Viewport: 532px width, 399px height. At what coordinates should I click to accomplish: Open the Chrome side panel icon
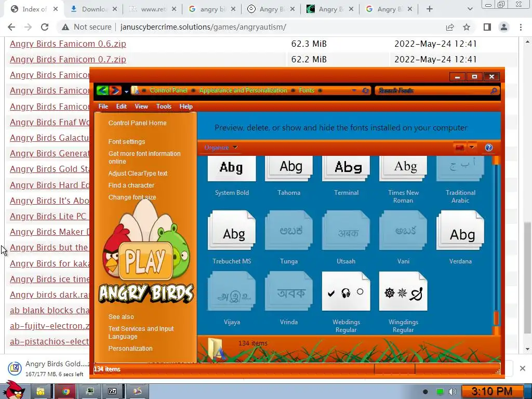click(487, 27)
